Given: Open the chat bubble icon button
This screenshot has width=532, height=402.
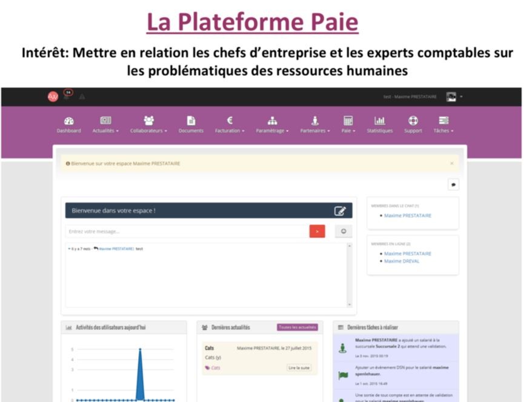Looking at the screenshot, I should pyautogui.click(x=453, y=185).
